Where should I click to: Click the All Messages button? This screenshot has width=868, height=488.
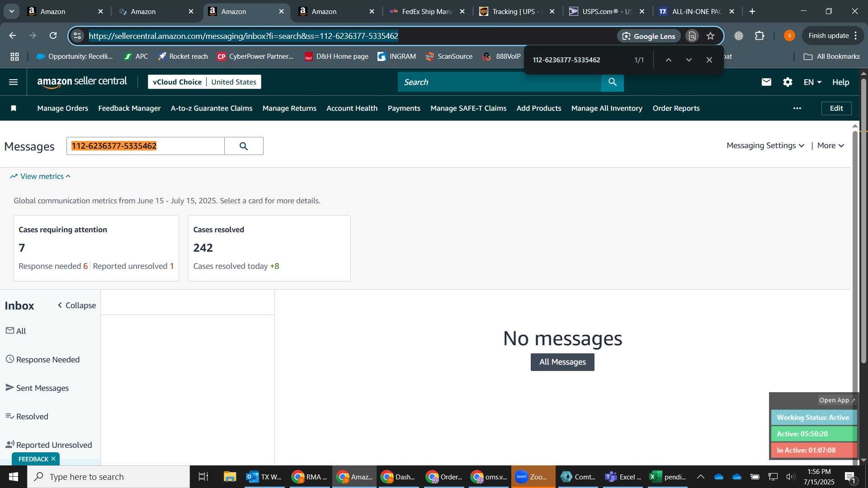[x=562, y=362]
